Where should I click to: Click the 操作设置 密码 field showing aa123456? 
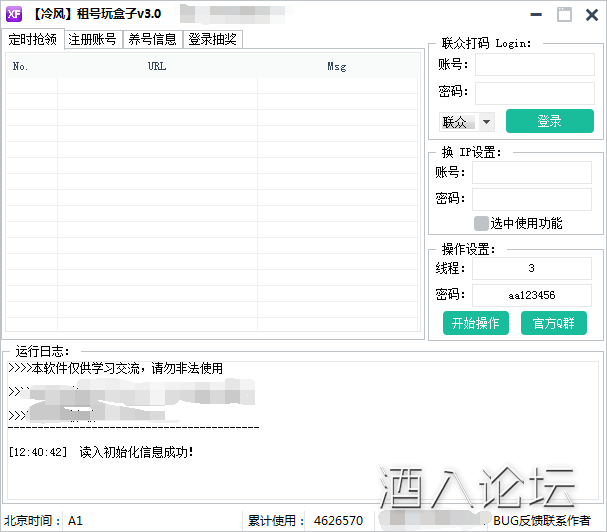pyautogui.click(x=532, y=295)
